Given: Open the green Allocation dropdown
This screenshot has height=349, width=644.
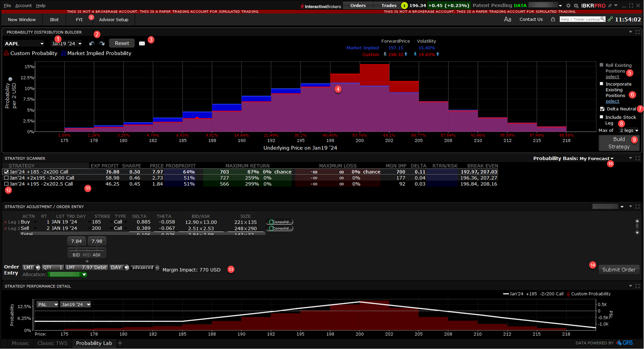Looking at the screenshot, I should [x=67, y=274].
